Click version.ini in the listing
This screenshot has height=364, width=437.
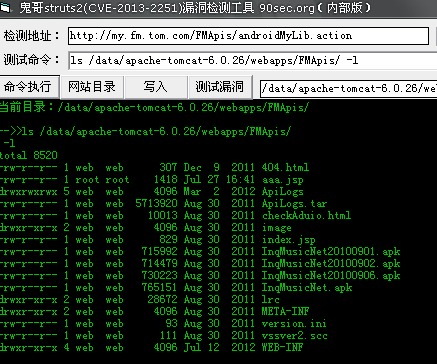point(294,324)
